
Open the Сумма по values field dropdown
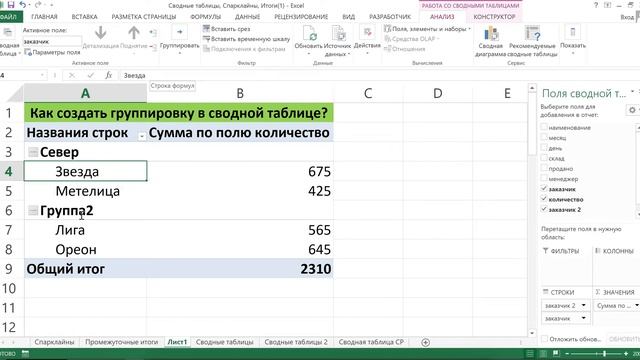pos(636,305)
